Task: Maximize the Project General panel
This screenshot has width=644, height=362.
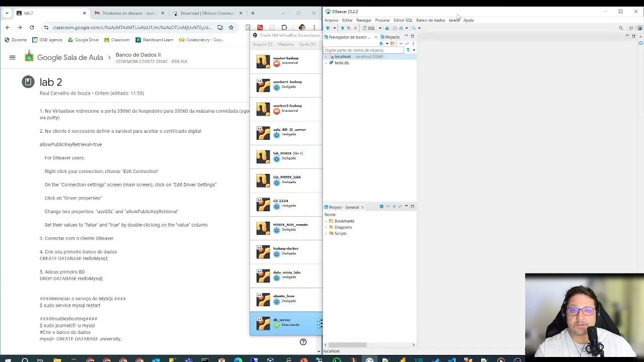Action: (x=413, y=207)
